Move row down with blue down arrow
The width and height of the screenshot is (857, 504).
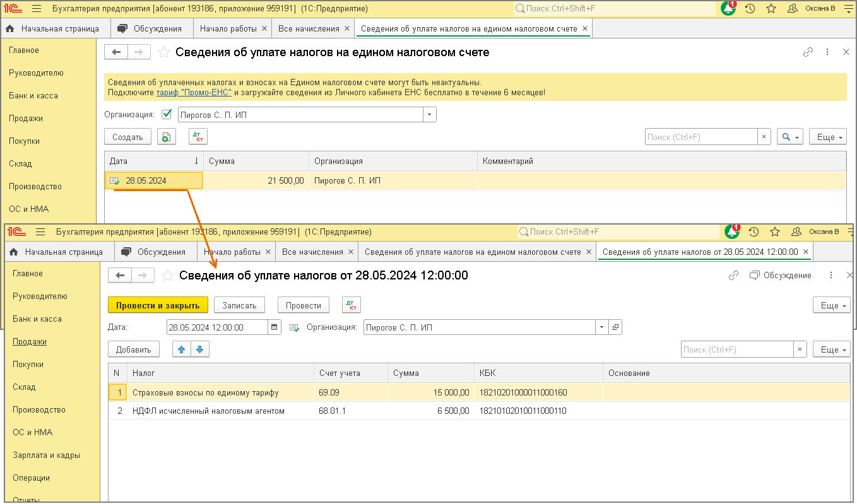point(199,349)
